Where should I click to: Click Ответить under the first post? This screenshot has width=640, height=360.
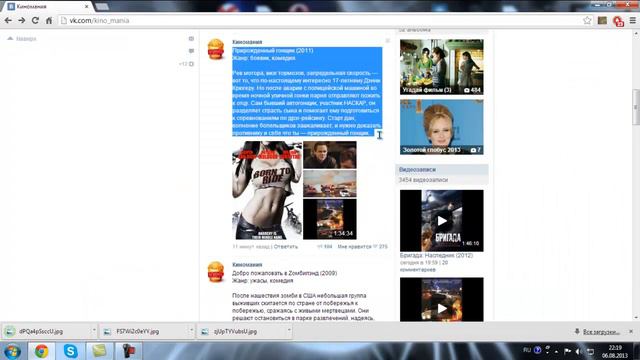pyautogui.click(x=286, y=247)
